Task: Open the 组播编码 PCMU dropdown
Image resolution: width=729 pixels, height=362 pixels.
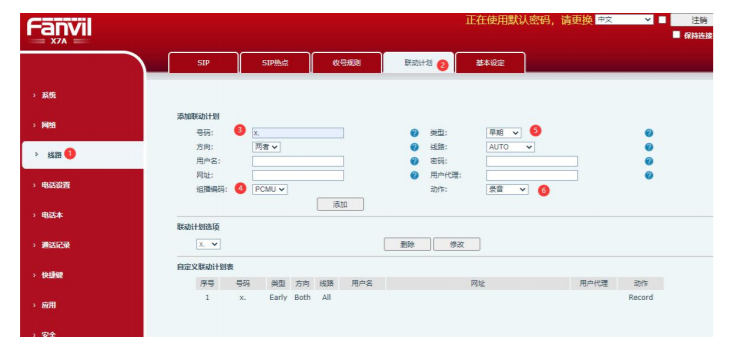Action: point(270,189)
